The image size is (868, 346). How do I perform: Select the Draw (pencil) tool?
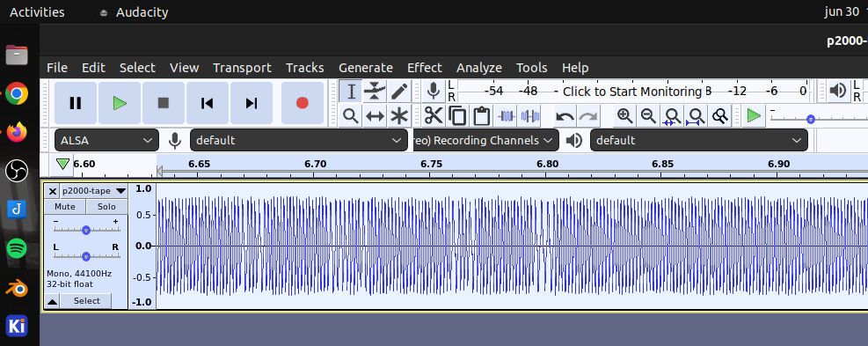click(399, 91)
